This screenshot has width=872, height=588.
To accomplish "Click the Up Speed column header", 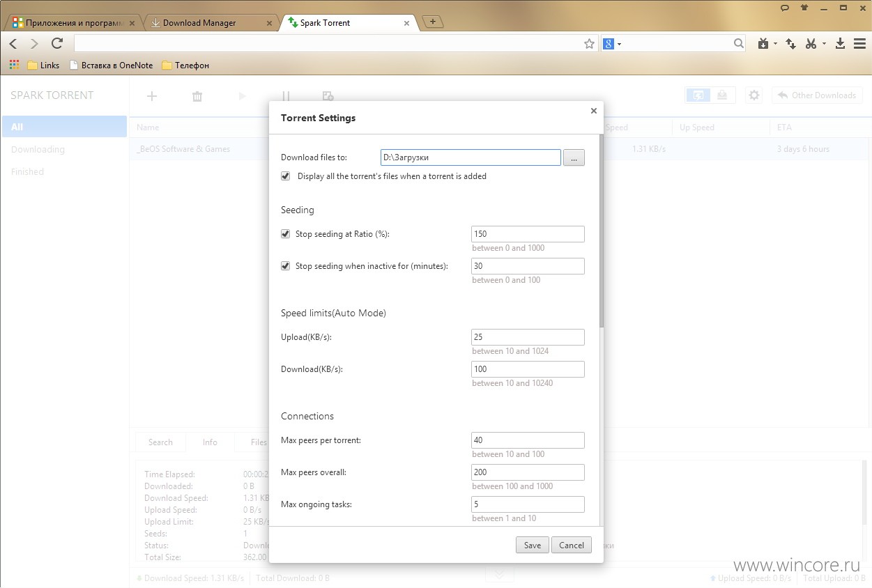I will [x=698, y=127].
